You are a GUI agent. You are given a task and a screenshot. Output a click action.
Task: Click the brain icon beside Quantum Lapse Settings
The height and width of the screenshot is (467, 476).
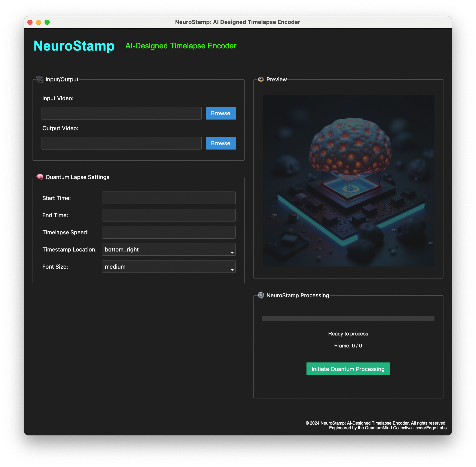click(x=40, y=177)
